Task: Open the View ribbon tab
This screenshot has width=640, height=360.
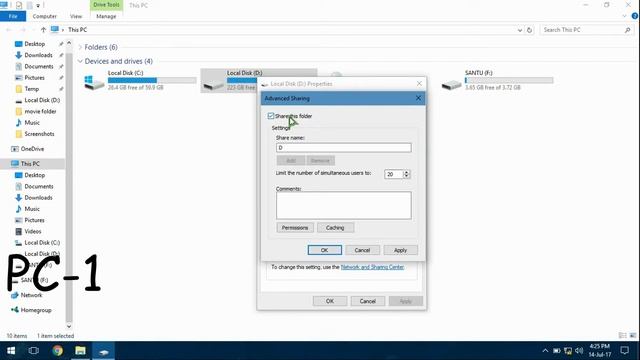Action: pyautogui.click(x=76, y=16)
